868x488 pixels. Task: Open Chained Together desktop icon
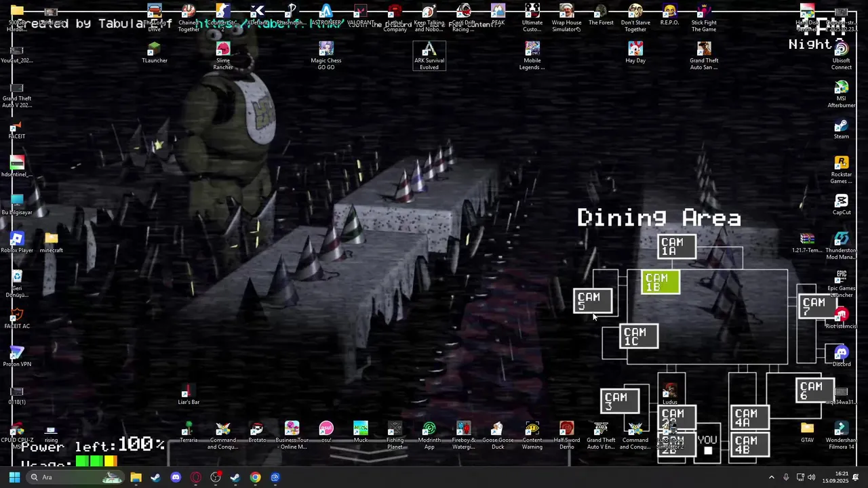coord(189,18)
